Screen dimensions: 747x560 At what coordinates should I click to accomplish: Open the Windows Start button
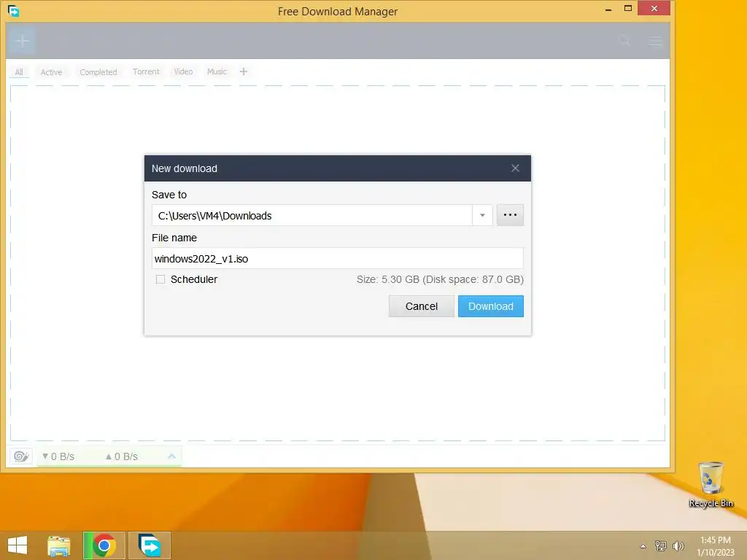point(18,545)
